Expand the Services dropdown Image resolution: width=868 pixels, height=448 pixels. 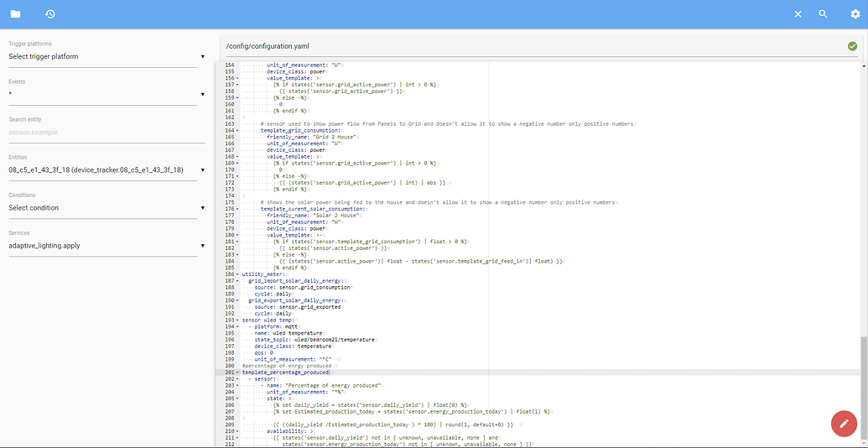(107, 246)
